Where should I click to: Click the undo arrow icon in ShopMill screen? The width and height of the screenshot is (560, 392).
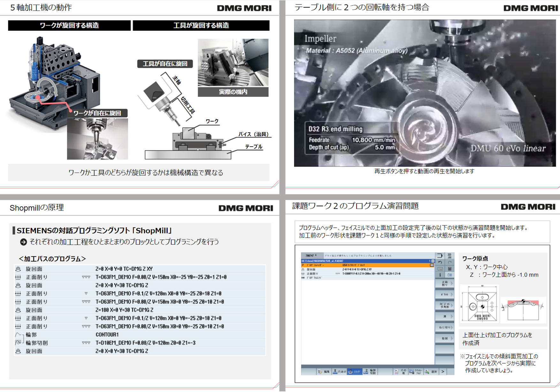440,262
